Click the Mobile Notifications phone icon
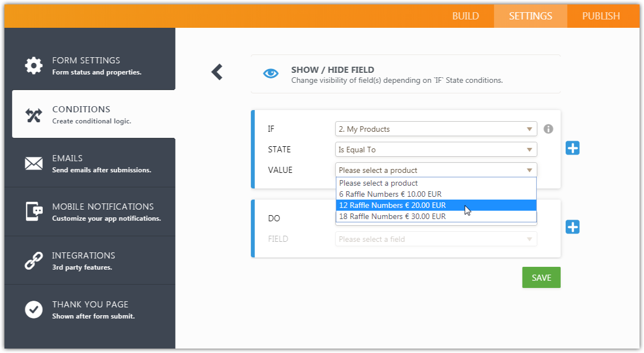Viewport: 644px width, 353px height. pyautogui.click(x=33, y=212)
